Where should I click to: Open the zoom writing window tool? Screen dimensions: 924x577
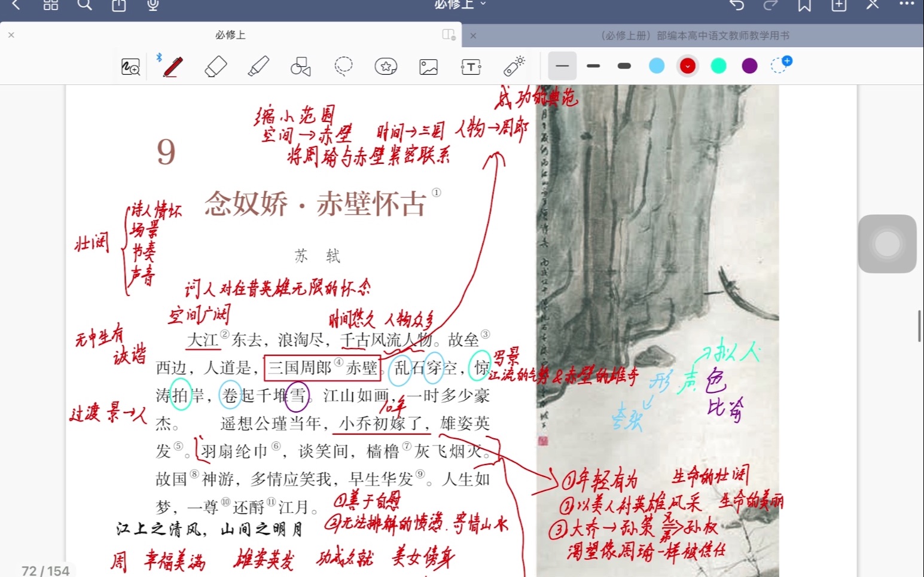point(130,66)
